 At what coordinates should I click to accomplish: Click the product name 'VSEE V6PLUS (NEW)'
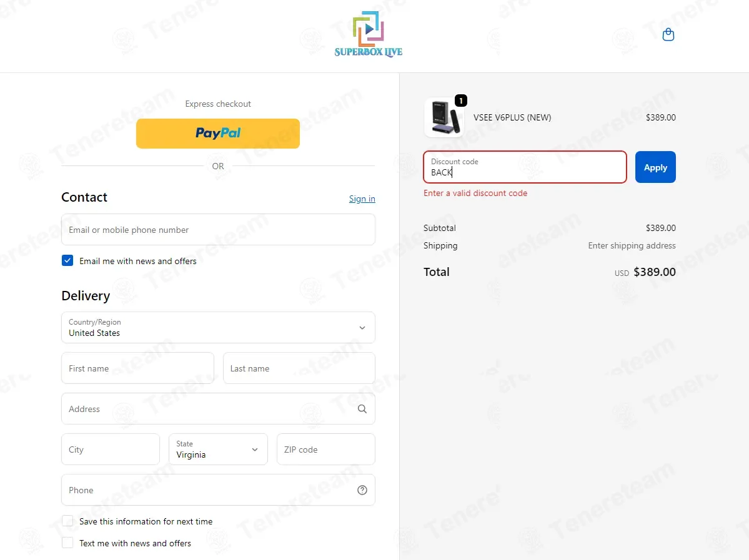coord(512,117)
